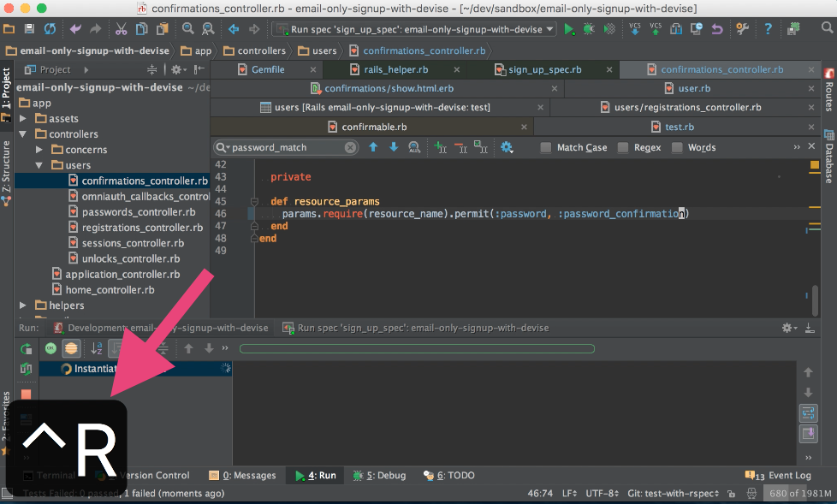The width and height of the screenshot is (837, 504).
Task: Switch to the rails_helper.rb tab
Action: click(395, 69)
